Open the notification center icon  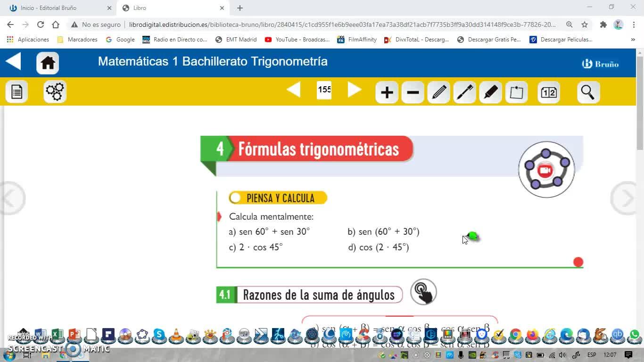tap(628, 355)
